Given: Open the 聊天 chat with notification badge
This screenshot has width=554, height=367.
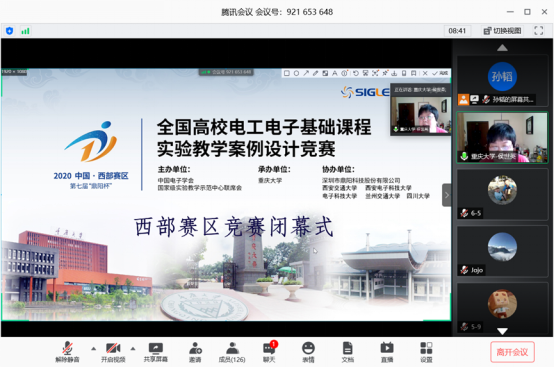Looking at the screenshot, I should (x=270, y=348).
